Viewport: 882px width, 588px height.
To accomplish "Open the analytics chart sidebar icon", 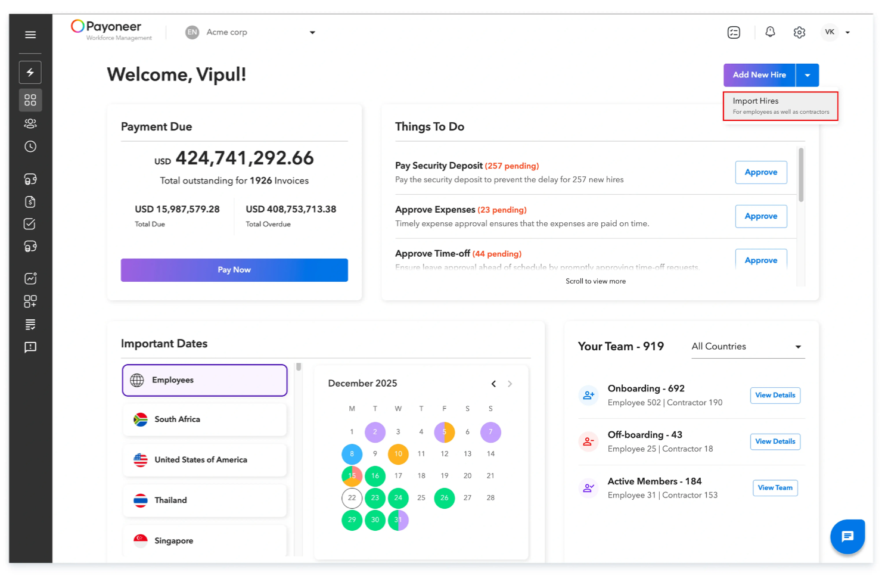I will (30, 278).
